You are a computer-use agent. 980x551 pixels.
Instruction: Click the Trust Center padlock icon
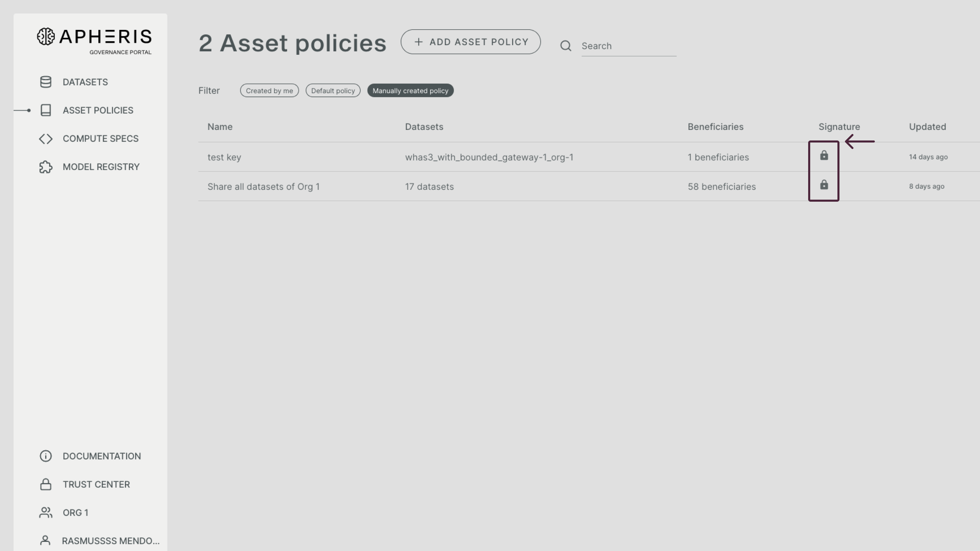pos(45,484)
